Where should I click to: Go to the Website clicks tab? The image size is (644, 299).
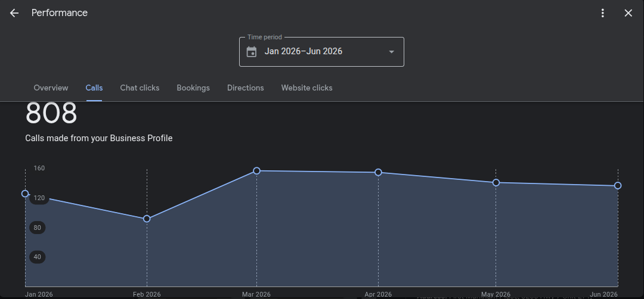(307, 88)
